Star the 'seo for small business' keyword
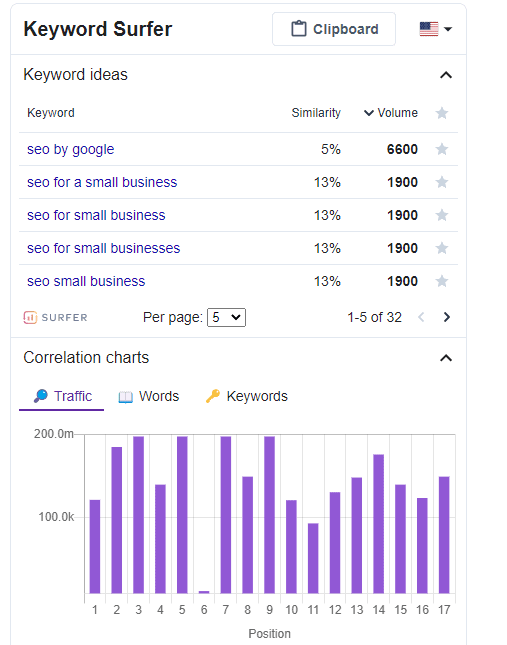This screenshot has height=645, width=507. tap(442, 215)
